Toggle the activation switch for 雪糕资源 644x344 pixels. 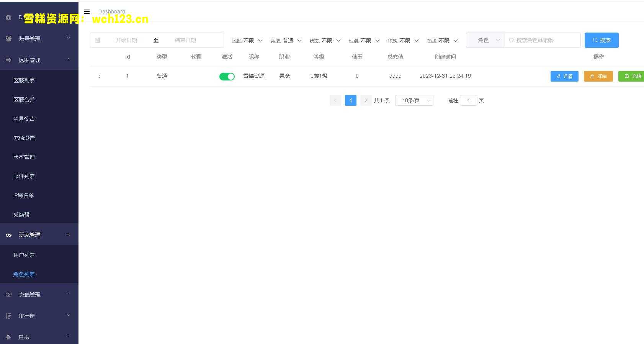[227, 77]
